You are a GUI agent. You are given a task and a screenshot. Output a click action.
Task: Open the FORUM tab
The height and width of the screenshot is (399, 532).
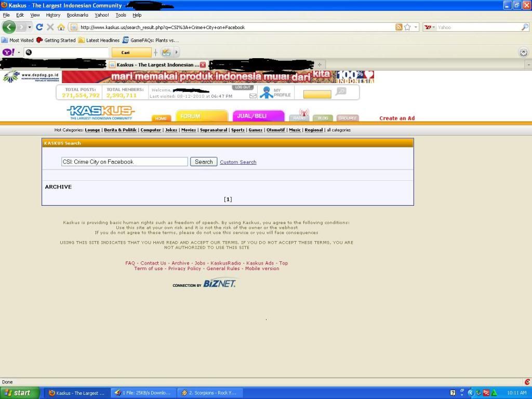tap(202, 116)
